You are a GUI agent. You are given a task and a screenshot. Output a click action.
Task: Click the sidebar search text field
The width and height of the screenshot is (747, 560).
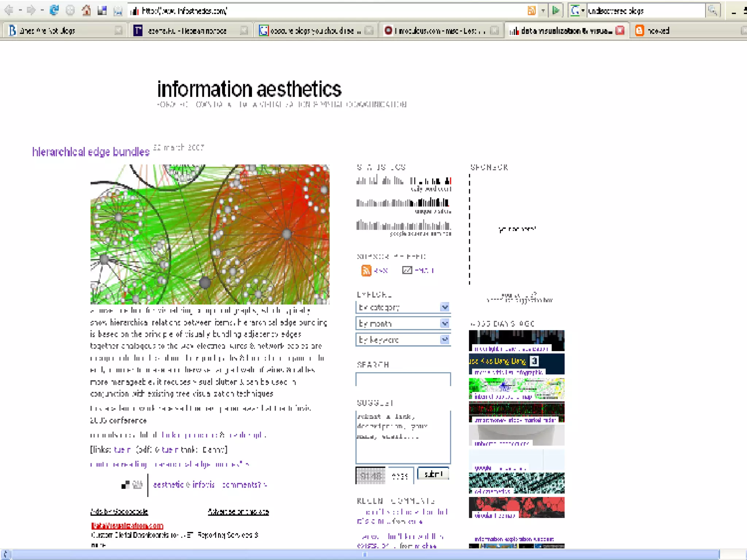pos(403,379)
